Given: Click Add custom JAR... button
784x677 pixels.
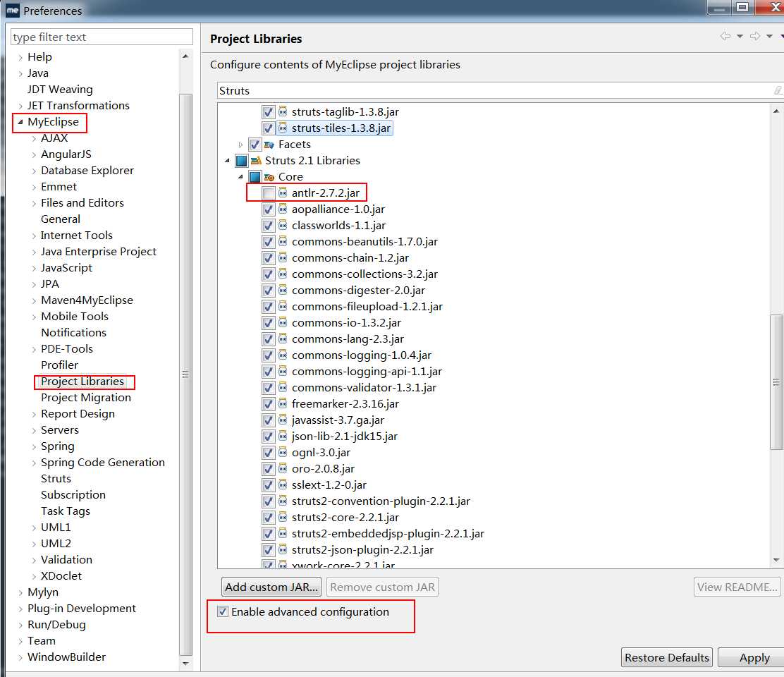Looking at the screenshot, I should coord(271,587).
